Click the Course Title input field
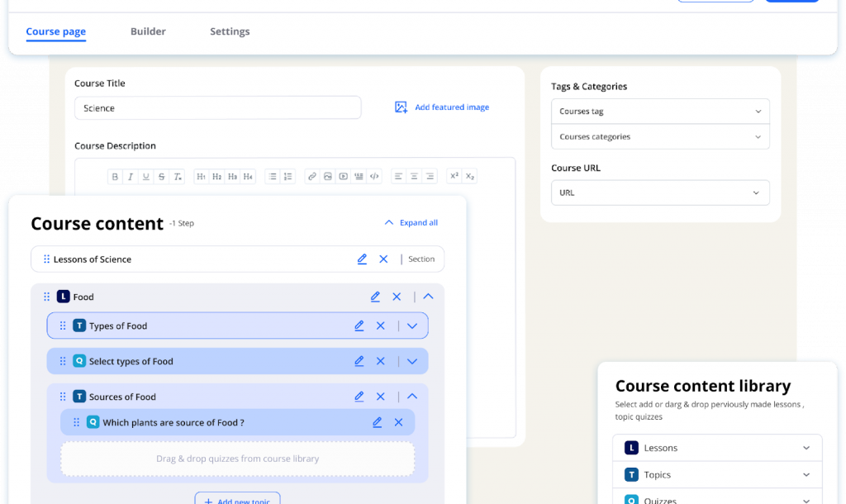Viewport: 846px width, 504px height. (217, 107)
